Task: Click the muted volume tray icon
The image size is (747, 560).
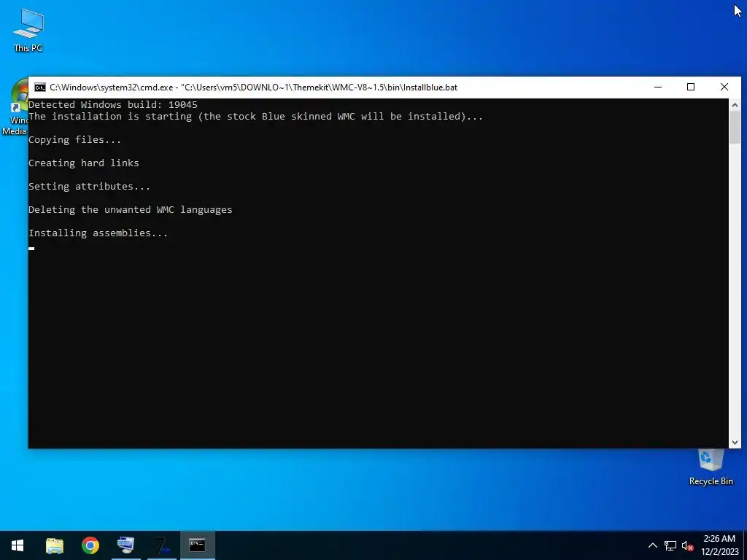Action: (x=687, y=545)
